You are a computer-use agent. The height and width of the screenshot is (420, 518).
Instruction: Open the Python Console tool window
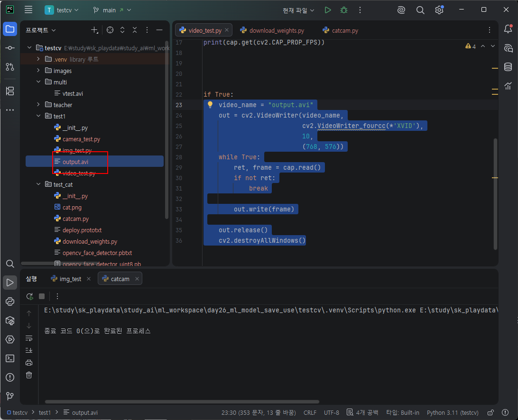[10, 301]
